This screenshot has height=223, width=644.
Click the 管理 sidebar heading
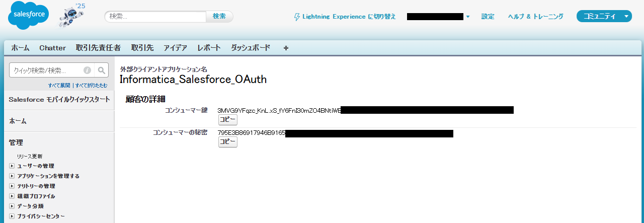(x=16, y=143)
